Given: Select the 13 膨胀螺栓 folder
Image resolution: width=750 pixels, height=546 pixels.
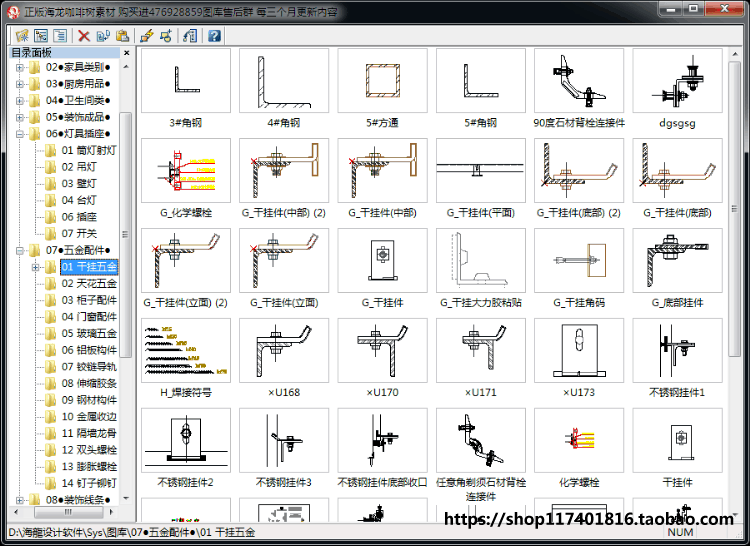Looking at the screenshot, I should (89, 467).
